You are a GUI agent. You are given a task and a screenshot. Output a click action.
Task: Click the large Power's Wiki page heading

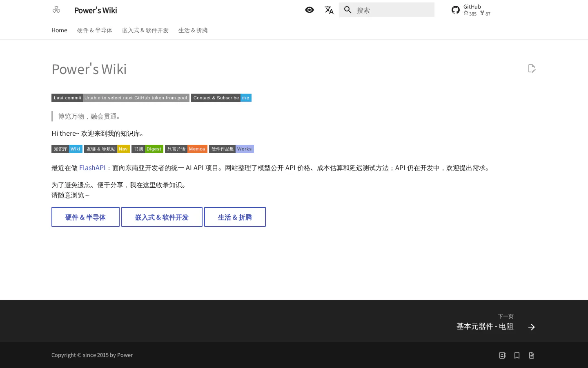click(x=89, y=69)
